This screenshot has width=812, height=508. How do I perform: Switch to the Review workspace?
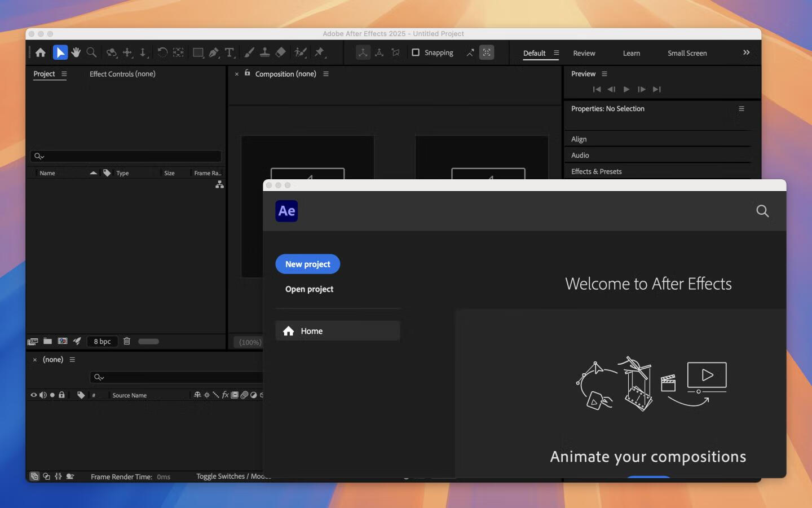(x=584, y=53)
